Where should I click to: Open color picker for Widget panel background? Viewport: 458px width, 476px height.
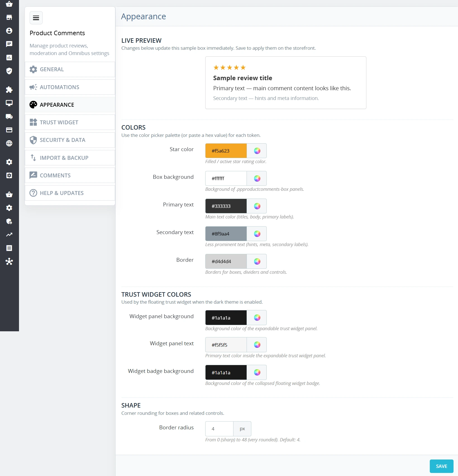pyautogui.click(x=257, y=318)
